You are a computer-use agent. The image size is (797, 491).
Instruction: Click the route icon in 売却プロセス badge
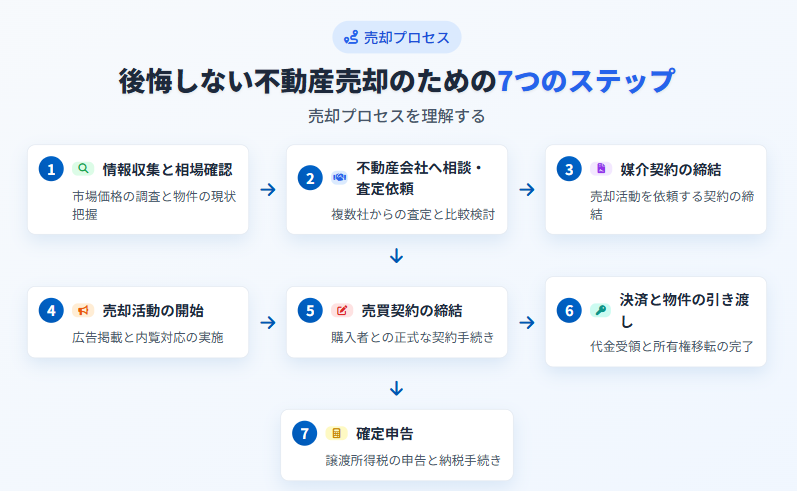click(351, 38)
